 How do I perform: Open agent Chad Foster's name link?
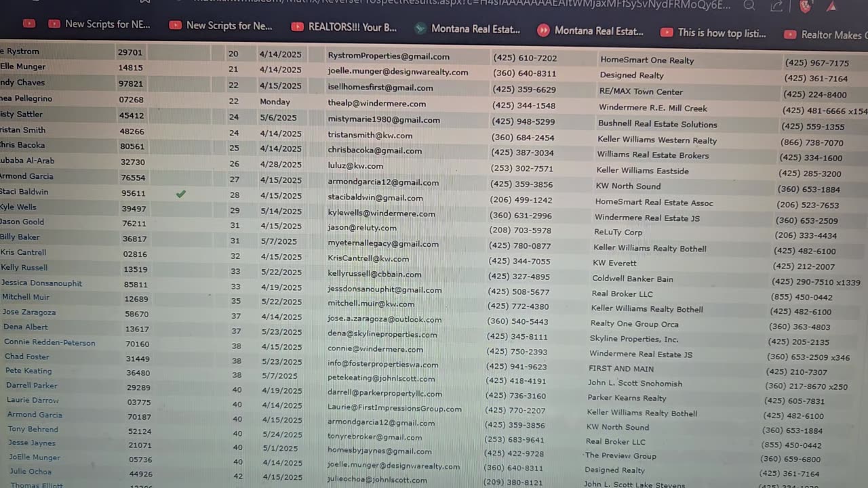click(27, 357)
